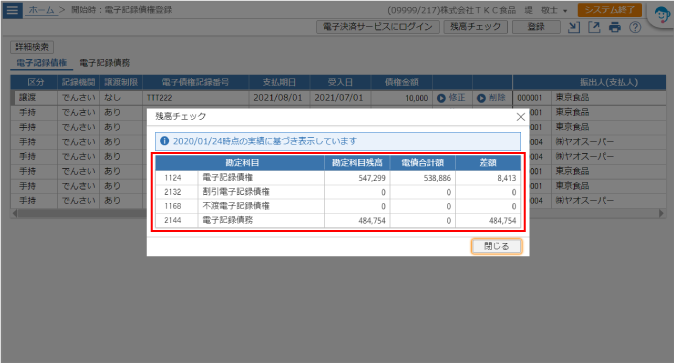Select the 割引電子記録債権 account row
The height and width of the screenshot is (363, 674).
338,192
